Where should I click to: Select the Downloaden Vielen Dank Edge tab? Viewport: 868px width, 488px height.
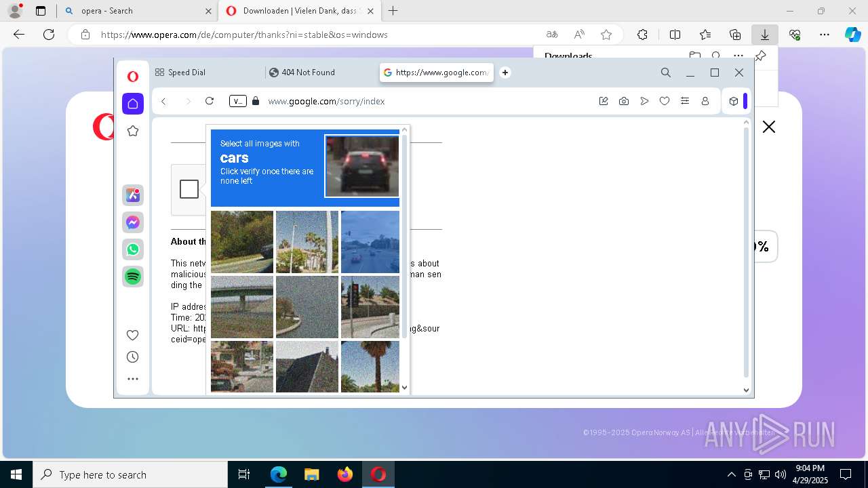[300, 11]
